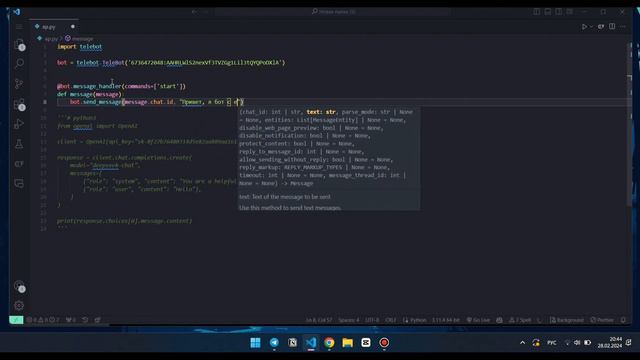Change indentation via Spaces: 4
This screenshot has height=360, width=640.
[349, 320]
